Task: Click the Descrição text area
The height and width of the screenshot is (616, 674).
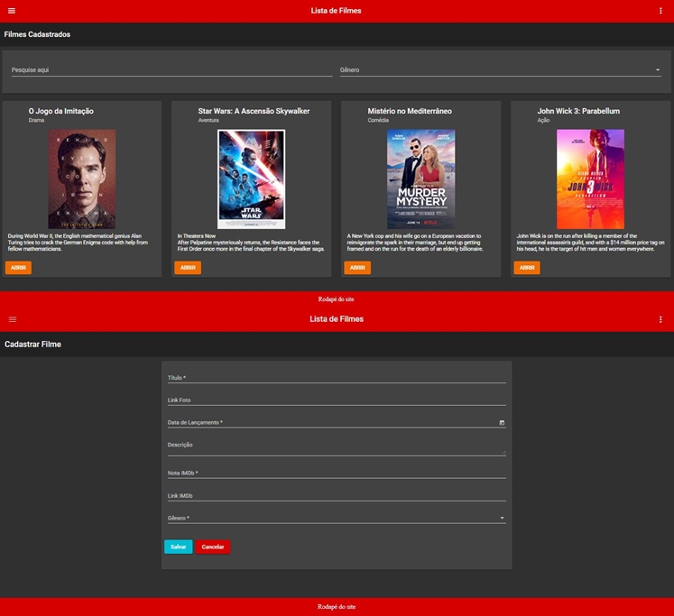Action: (x=337, y=447)
